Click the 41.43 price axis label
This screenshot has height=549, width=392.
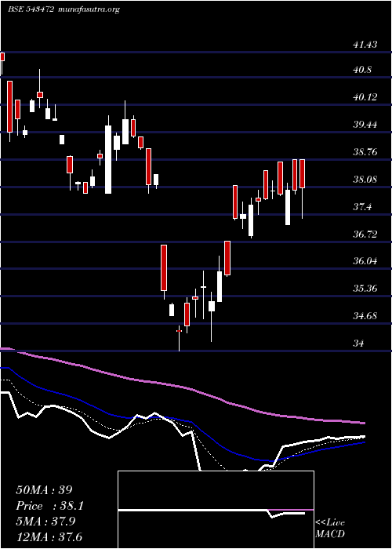coord(365,45)
